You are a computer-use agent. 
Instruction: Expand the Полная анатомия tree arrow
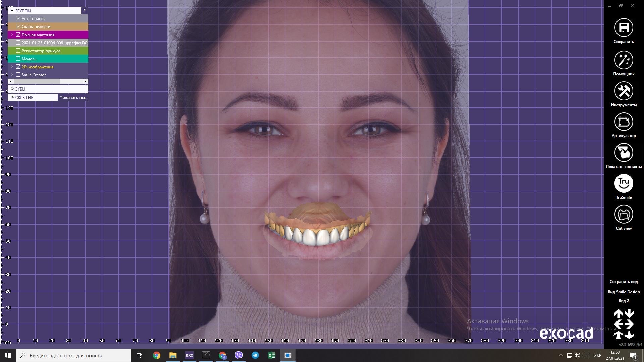pyautogui.click(x=12, y=35)
